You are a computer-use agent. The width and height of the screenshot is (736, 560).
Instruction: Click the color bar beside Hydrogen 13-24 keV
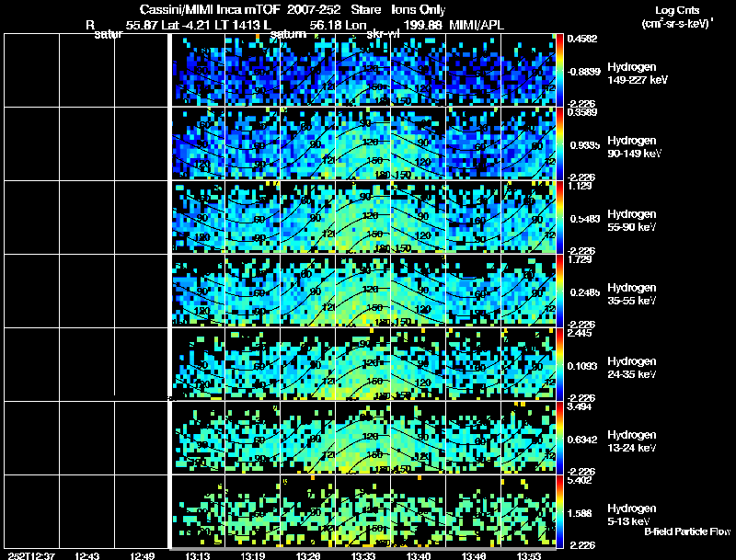click(x=559, y=439)
